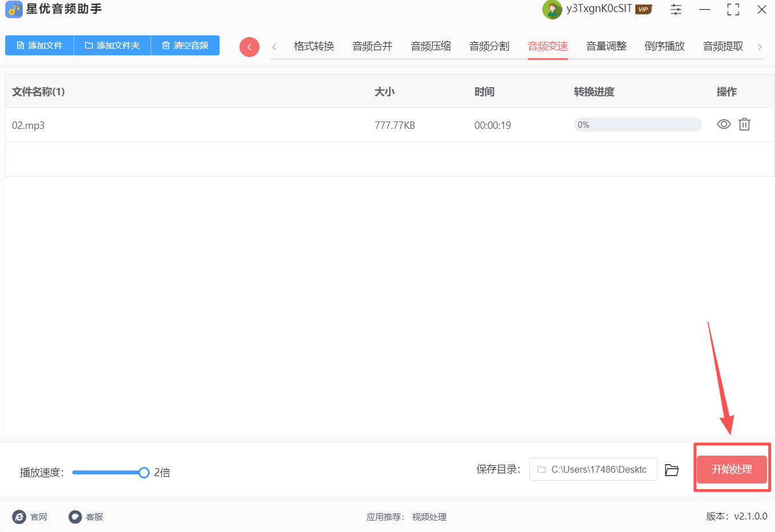Switch to the 音频合并 tab
This screenshot has height=532, width=775.
coord(372,46)
